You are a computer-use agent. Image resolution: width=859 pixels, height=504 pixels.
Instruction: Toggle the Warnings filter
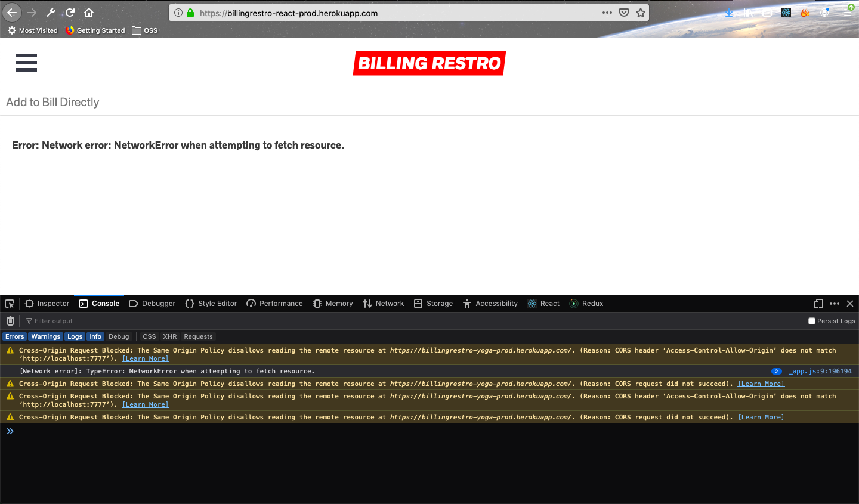(46, 336)
